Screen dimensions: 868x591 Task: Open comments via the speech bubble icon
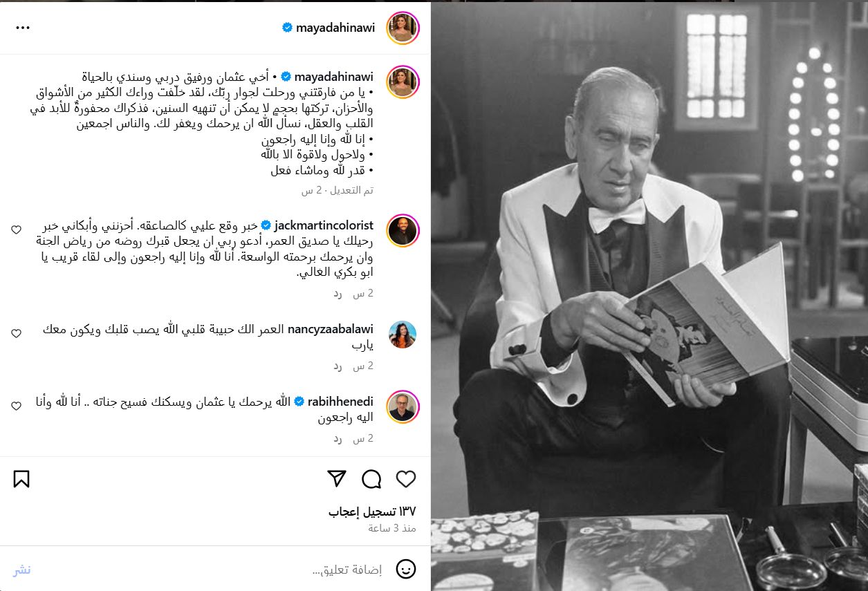(x=371, y=479)
